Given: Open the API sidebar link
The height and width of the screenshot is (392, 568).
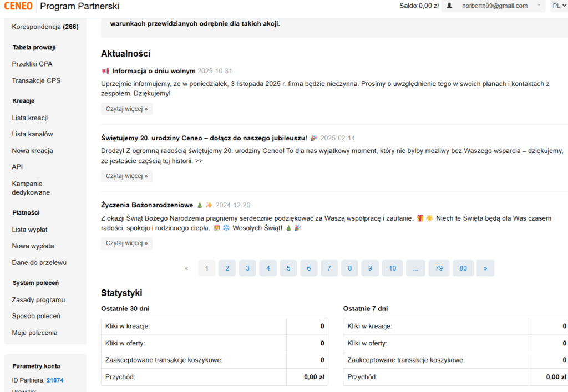Looking at the screenshot, I should 17,167.
